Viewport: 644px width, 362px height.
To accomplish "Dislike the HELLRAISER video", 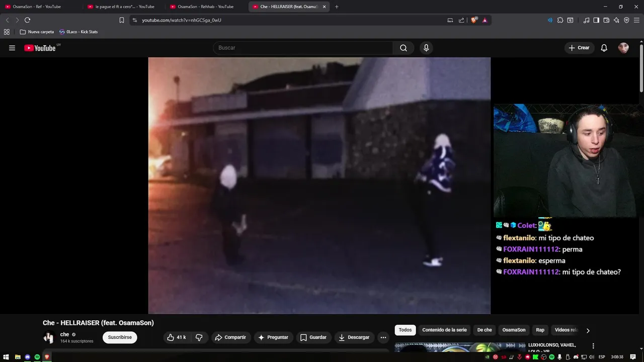I will 199,337.
